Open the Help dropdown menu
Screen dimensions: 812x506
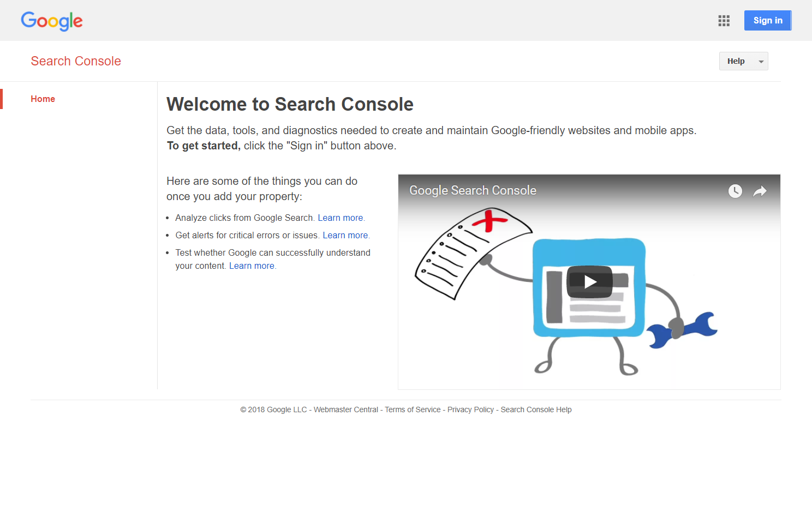(736, 61)
